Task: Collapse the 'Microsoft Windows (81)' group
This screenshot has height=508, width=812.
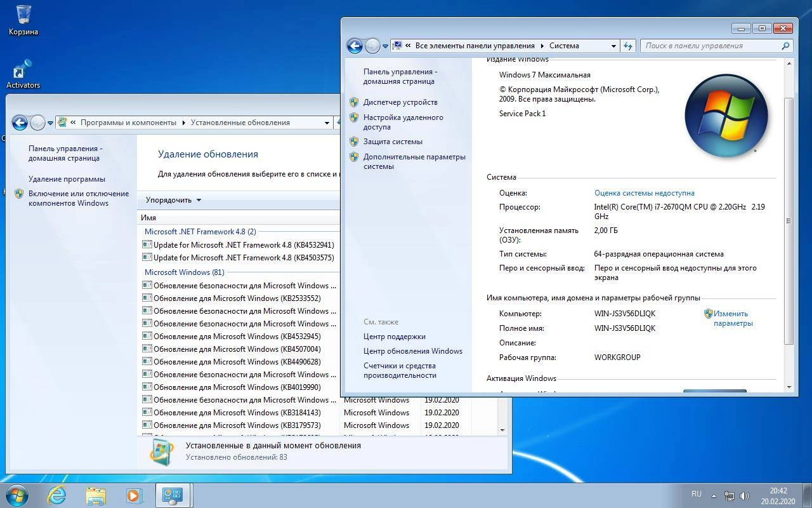Action: (x=185, y=272)
